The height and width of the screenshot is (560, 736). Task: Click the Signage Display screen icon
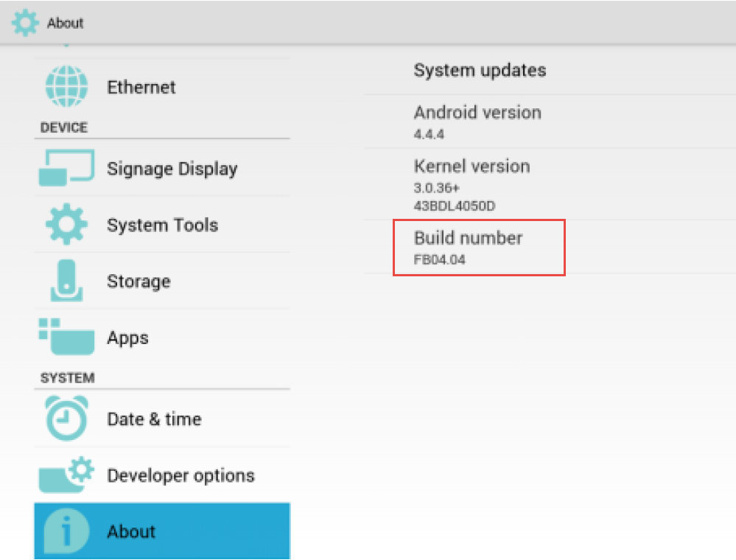pos(66,167)
